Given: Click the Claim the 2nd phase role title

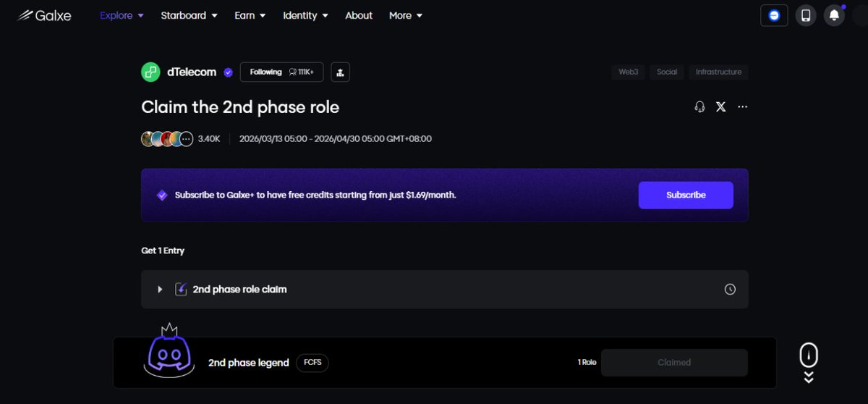Looking at the screenshot, I should point(240,107).
